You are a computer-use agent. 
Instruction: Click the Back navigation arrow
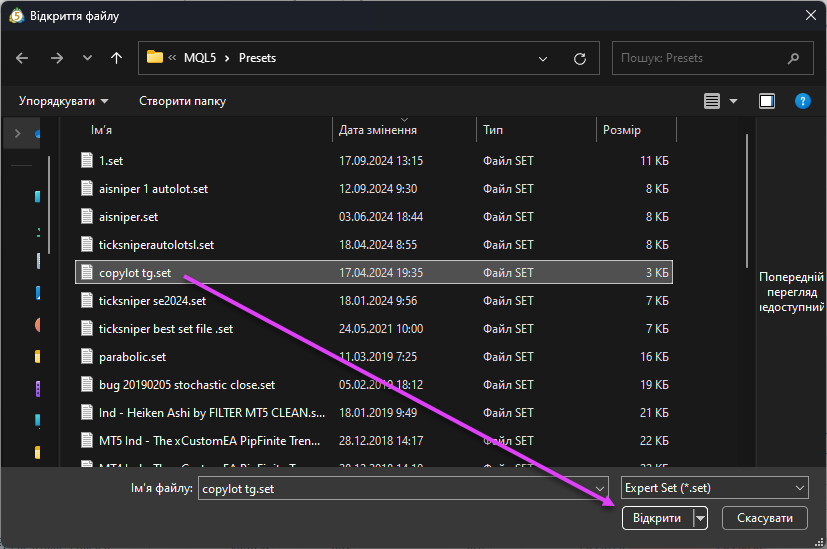coord(23,58)
